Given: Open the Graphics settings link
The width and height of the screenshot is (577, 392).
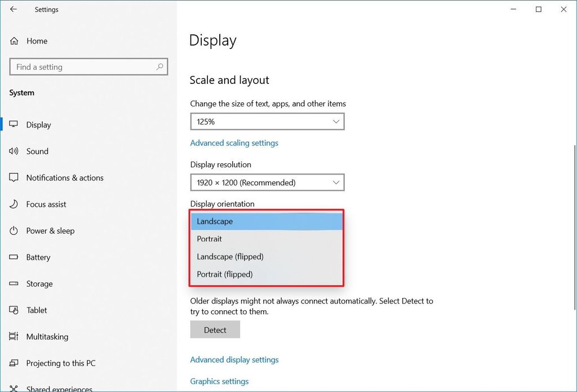Looking at the screenshot, I should 219,381.
